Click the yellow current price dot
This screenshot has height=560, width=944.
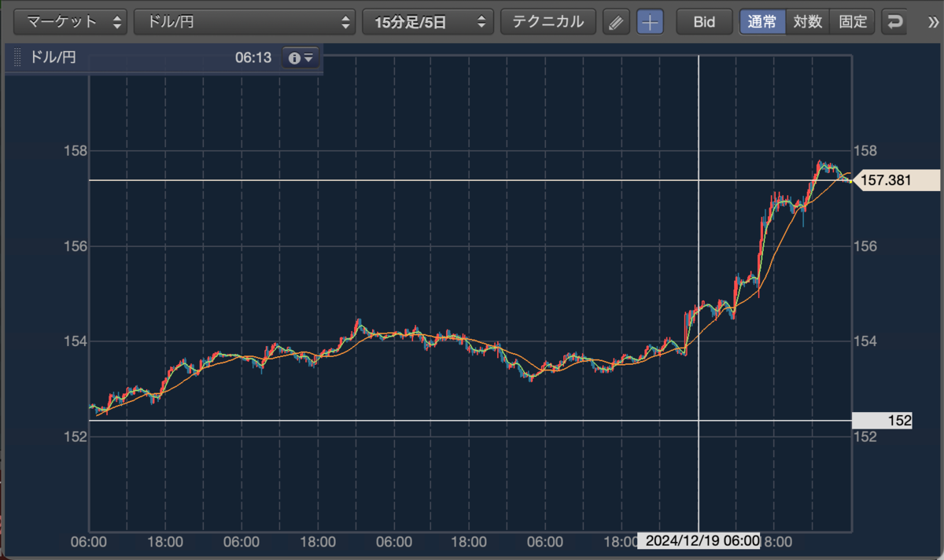tap(851, 182)
